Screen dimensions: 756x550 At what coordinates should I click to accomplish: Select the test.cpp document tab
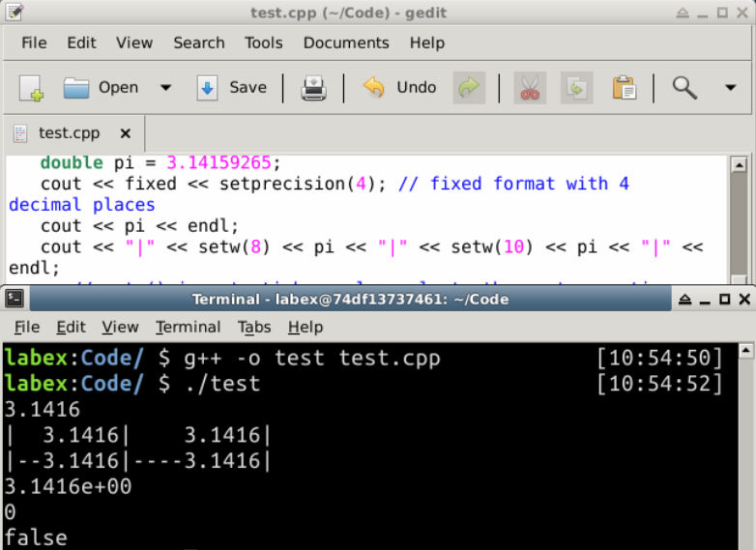pos(70,133)
